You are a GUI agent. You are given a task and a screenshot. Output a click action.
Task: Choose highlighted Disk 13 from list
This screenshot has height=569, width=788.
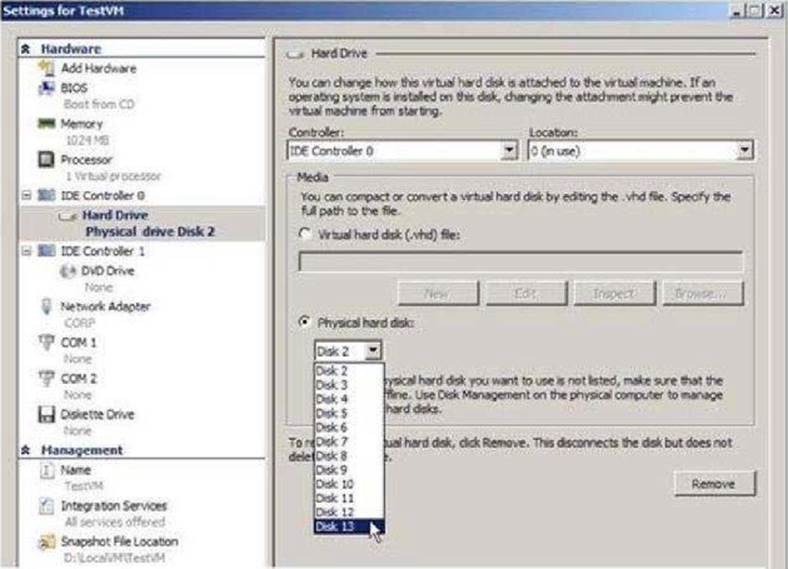point(349,526)
